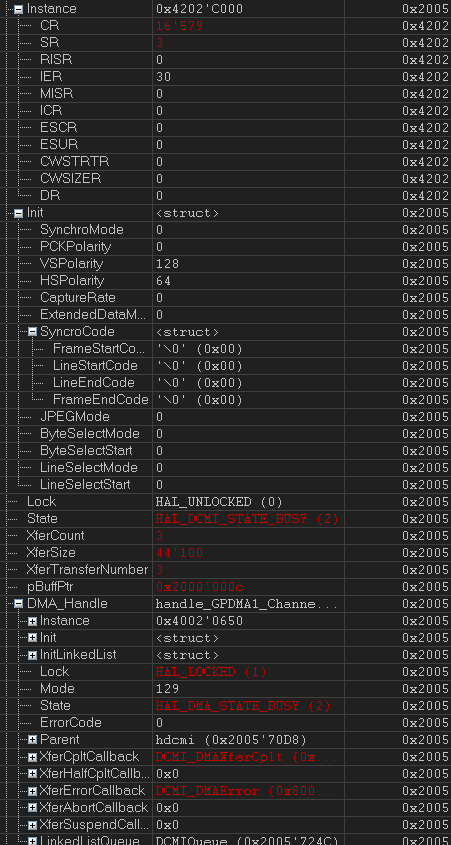The image size is (451, 845).
Task: Expand the XferCpltCallback node
Action: [32, 757]
